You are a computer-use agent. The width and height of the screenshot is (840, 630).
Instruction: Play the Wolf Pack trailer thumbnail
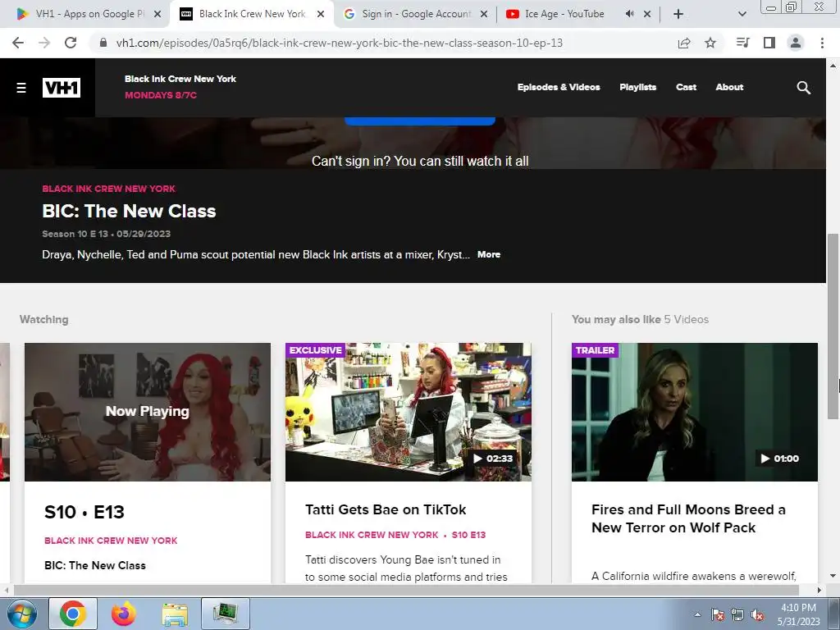[695, 412]
